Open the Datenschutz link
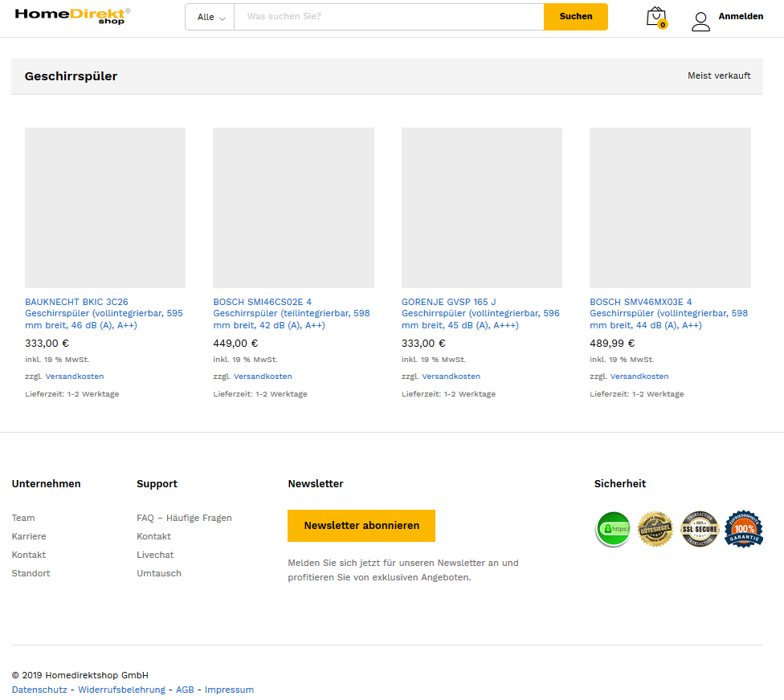This screenshot has height=700, width=784. coord(39,690)
